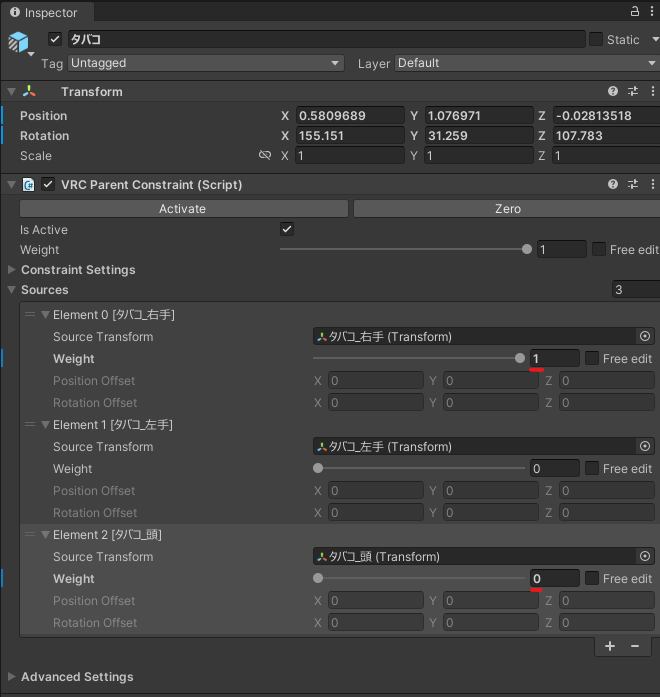This screenshot has width=660, height=697.
Task: Open the Layer dropdown
Action: coord(527,63)
